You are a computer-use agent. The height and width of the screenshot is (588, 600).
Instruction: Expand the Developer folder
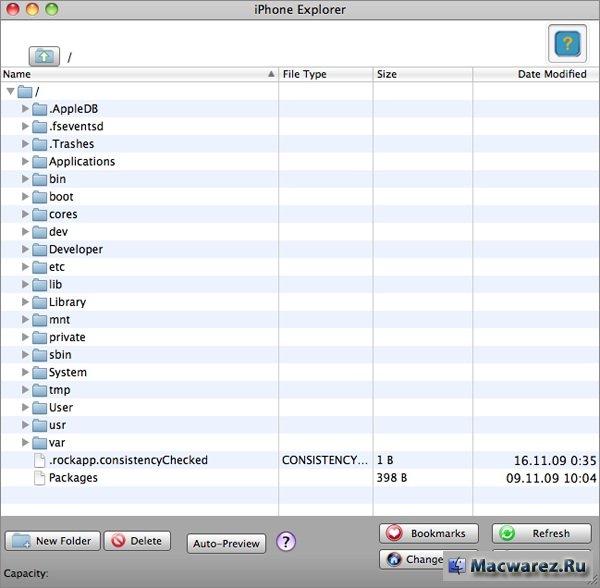pos(26,249)
